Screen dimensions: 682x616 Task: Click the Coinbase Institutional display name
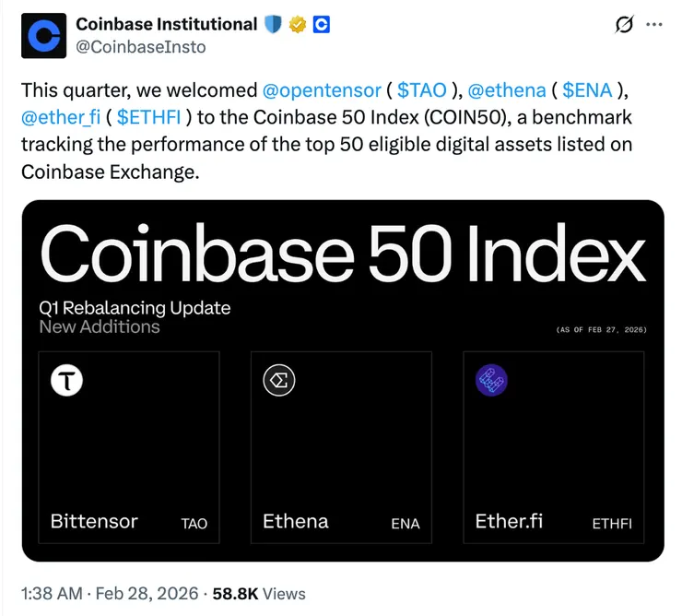[x=166, y=24]
